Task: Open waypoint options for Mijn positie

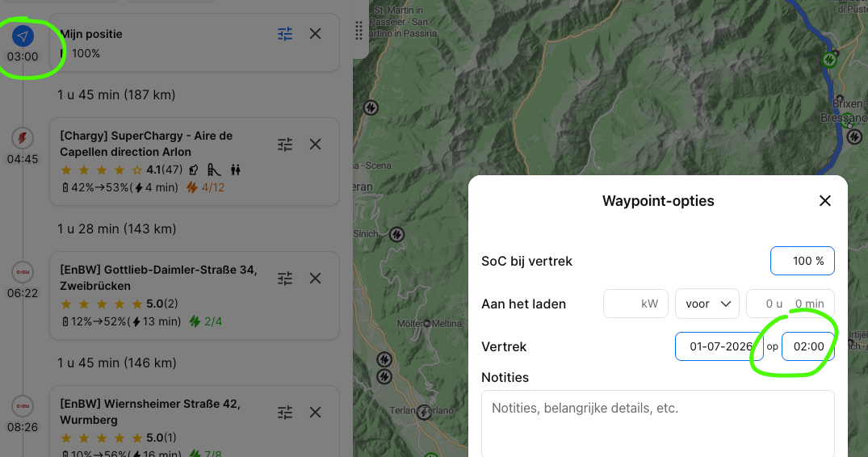Action: click(x=285, y=34)
